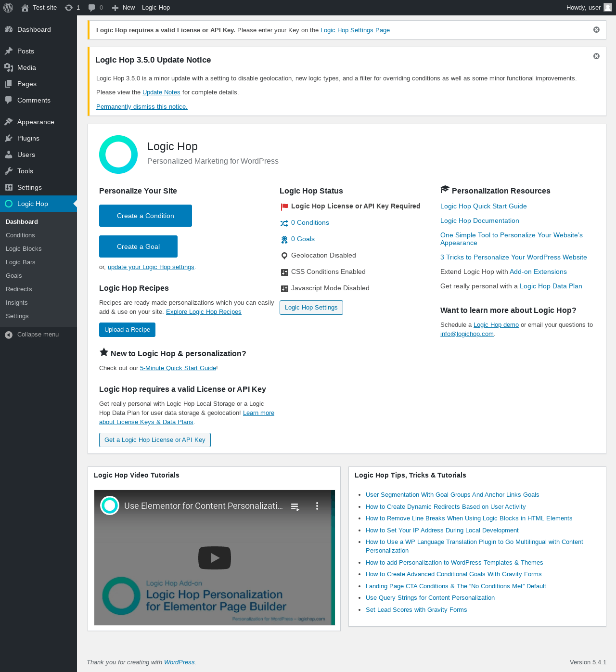The image size is (616, 672).
Task: Dismiss the License or API Key notice
Action: [x=596, y=30]
